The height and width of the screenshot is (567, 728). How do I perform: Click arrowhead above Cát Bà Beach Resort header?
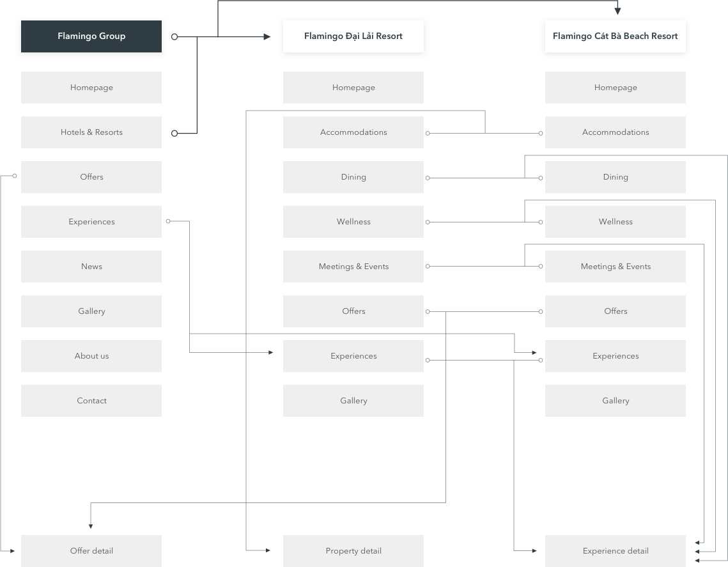pos(617,11)
